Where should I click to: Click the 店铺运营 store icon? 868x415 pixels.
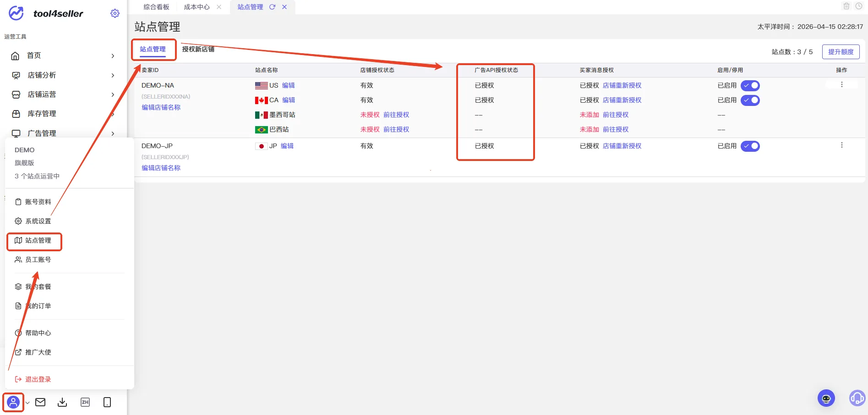point(16,94)
